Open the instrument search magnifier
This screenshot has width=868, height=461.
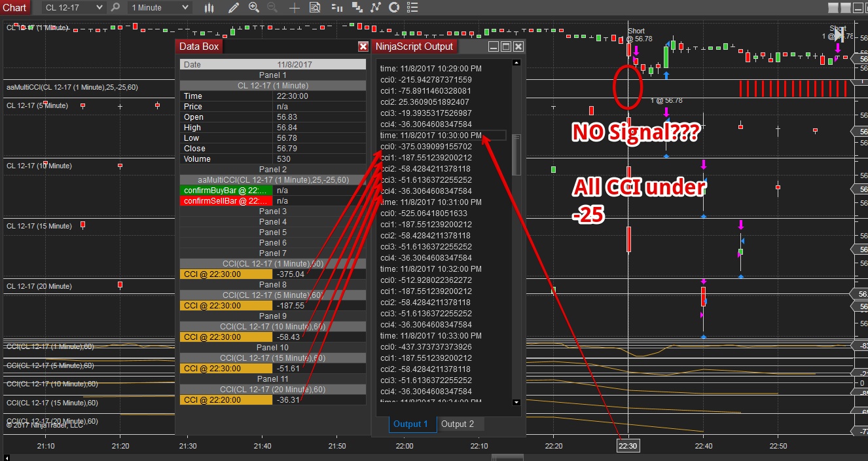[x=116, y=7]
